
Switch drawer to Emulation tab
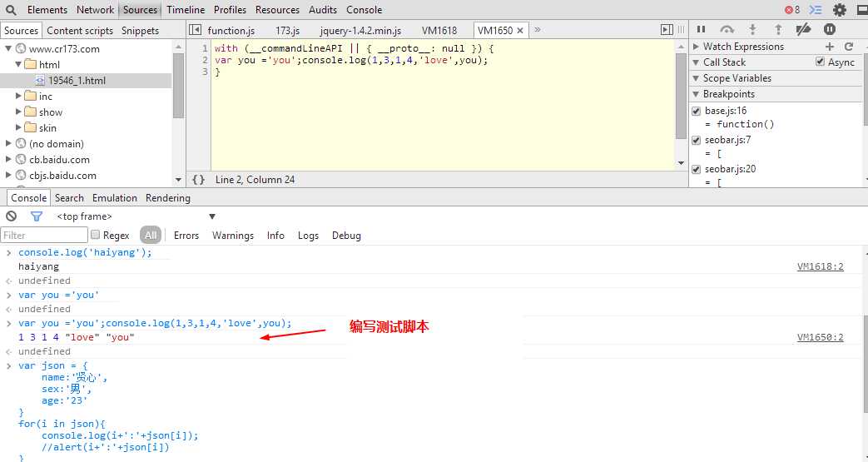[115, 198]
